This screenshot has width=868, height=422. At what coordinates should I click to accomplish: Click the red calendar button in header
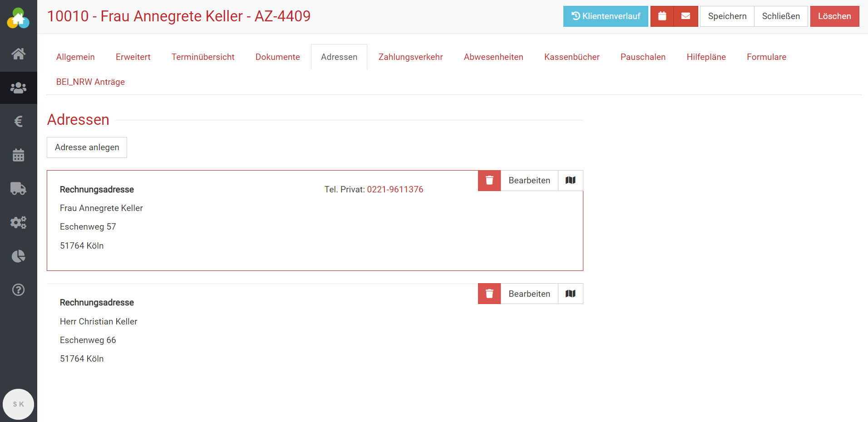pos(662,16)
